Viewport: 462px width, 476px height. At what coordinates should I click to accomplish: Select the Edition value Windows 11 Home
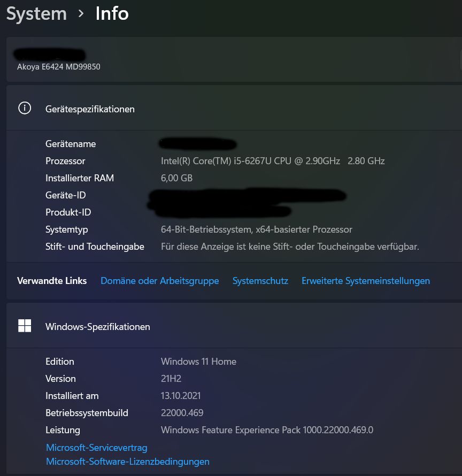pos(198,361)
